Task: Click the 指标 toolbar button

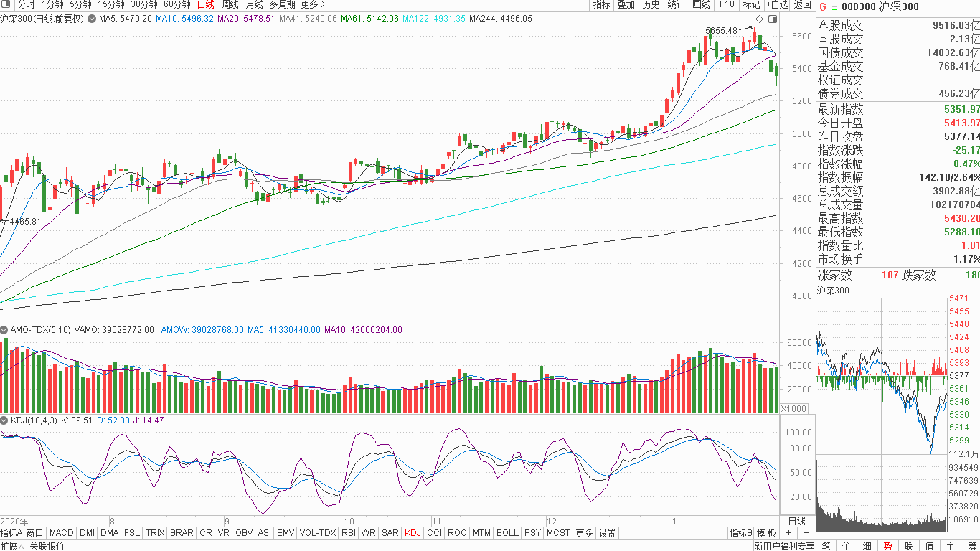Action: (x=601, y=4)
